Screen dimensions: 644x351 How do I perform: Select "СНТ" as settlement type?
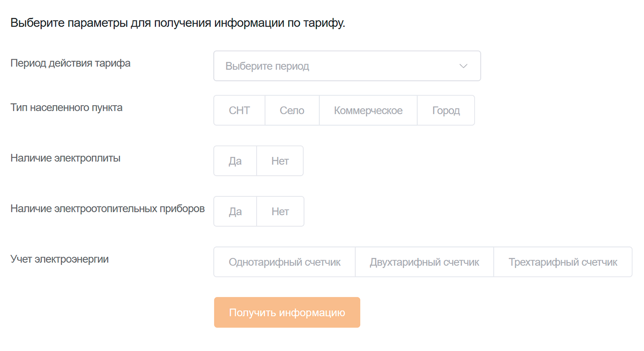coord(239,110)
